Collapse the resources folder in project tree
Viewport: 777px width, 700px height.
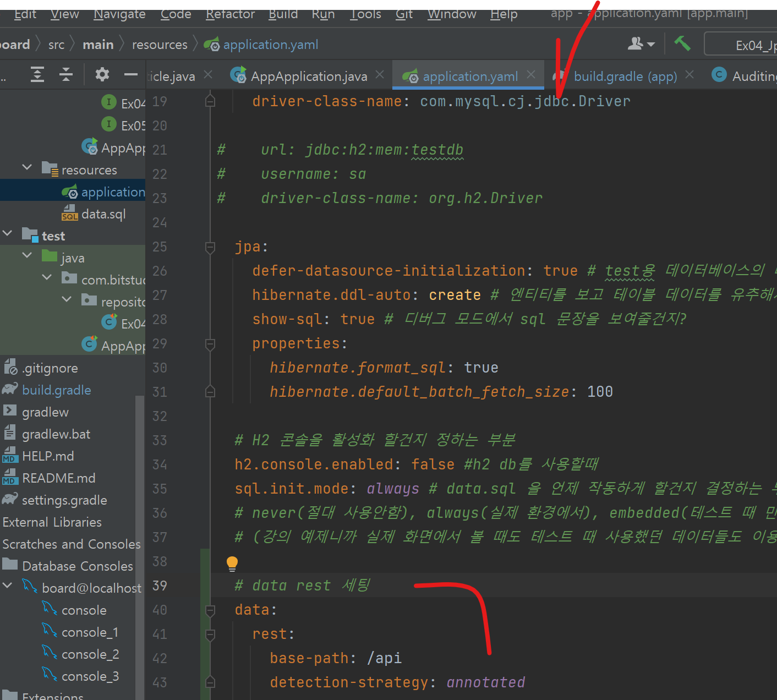click(27, 167)
